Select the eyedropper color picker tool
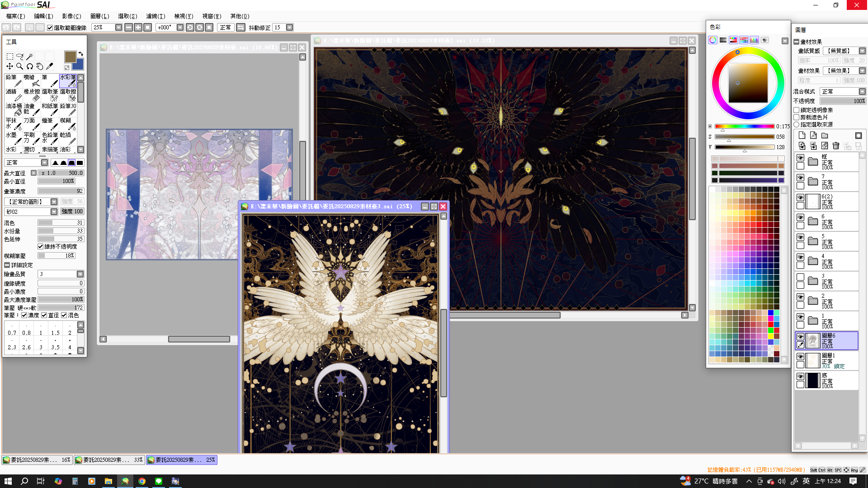Viewport: 868px width, 488px height. pos(49,66)
